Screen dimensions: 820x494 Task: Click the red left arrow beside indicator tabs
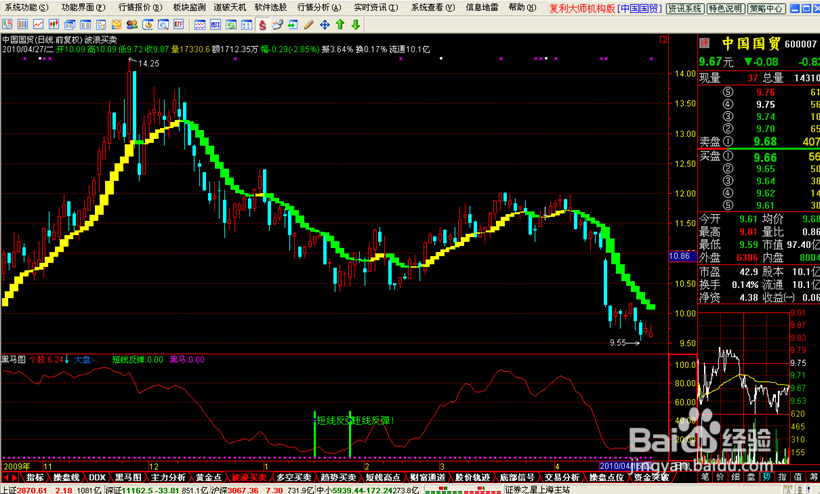tap(6, 477)
